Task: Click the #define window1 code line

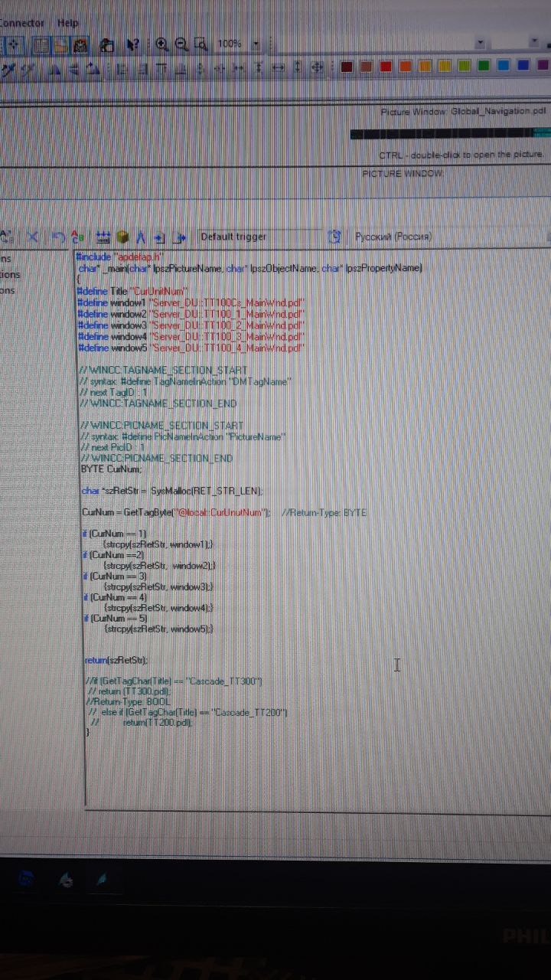Action: (192, 302)
